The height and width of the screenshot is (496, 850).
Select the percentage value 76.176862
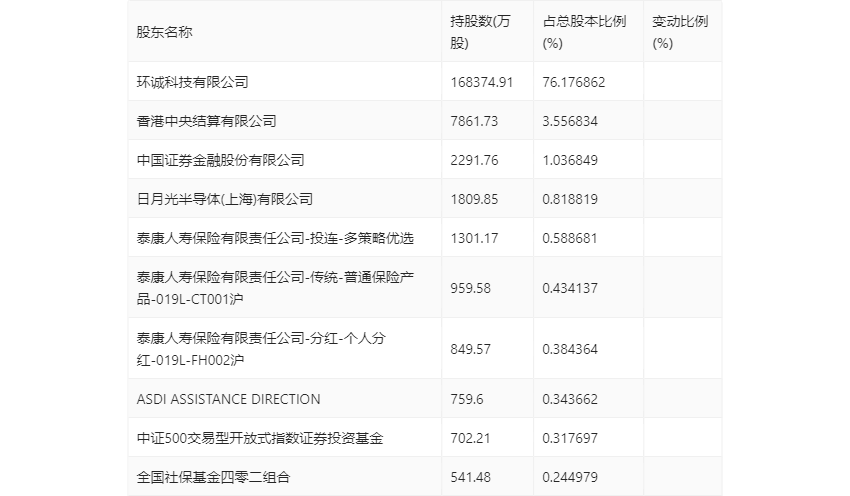click(x=574, y=82)
